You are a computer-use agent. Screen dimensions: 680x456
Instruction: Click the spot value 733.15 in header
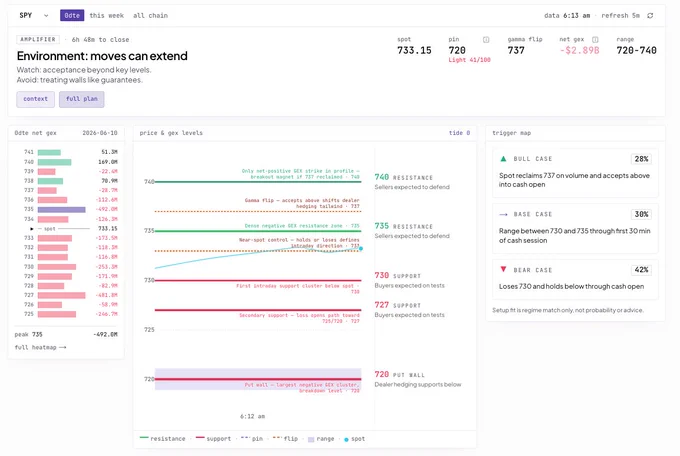414,50
